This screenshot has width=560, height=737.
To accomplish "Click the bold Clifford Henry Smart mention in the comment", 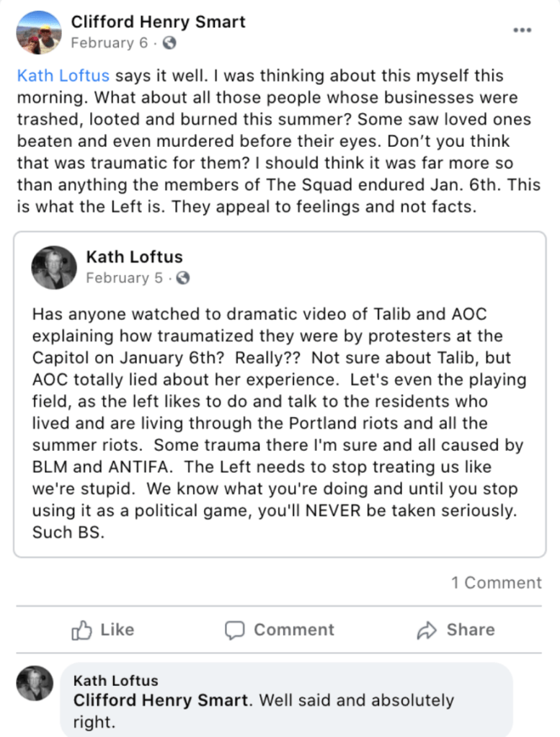I will coord(162,700).
